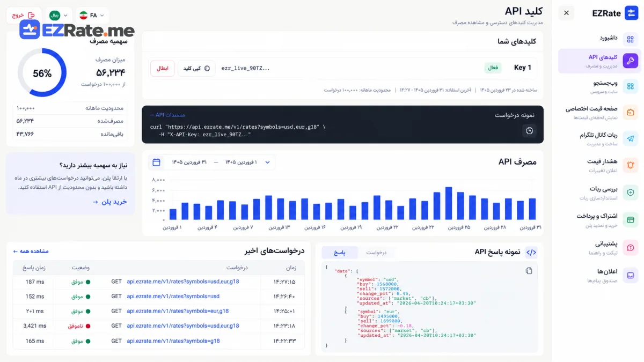Switch to the پاسخ response tab
Screen dimensions: 644x362
(x=340, y=252)
